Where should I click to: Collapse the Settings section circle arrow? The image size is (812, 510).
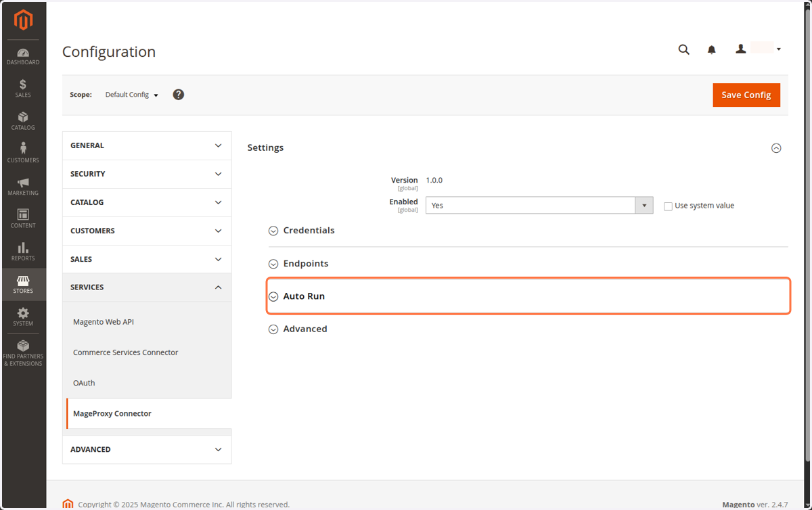(x=776, y=148)
